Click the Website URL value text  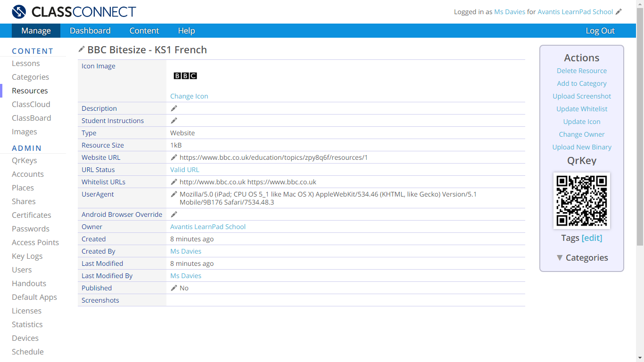point(273,157)
